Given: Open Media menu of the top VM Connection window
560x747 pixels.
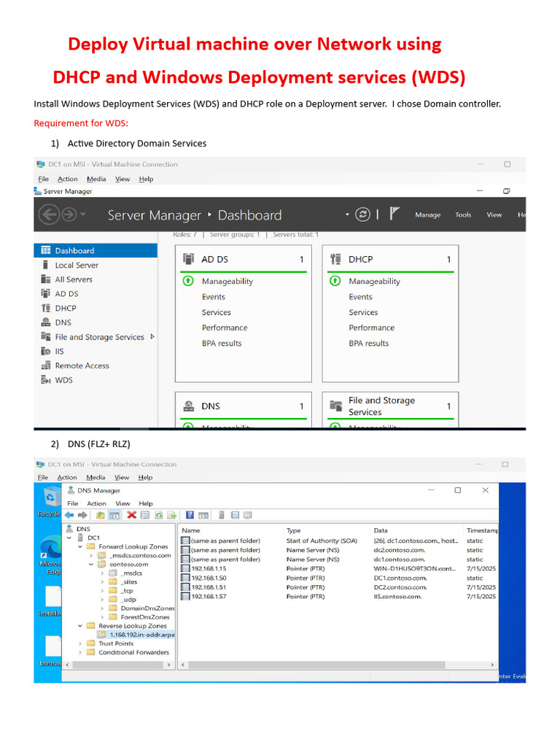Looking at the screenshot, I should (x=96, y=179).
